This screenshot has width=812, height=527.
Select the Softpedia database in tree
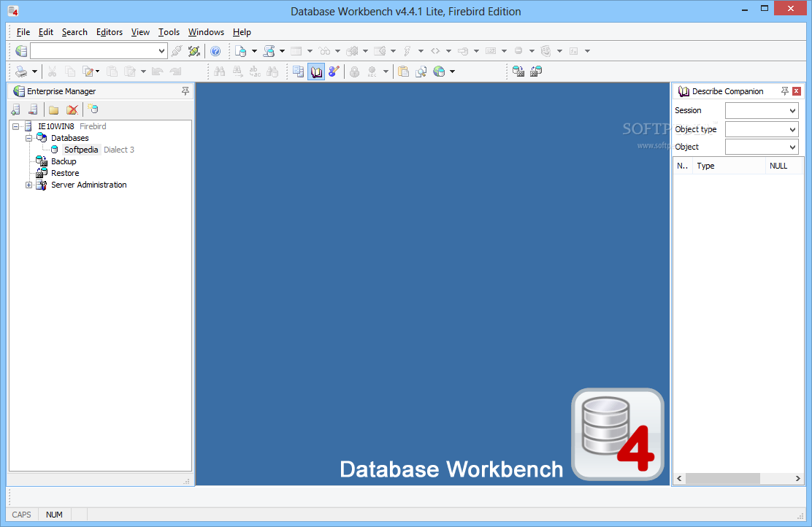[x=81, y=150]
